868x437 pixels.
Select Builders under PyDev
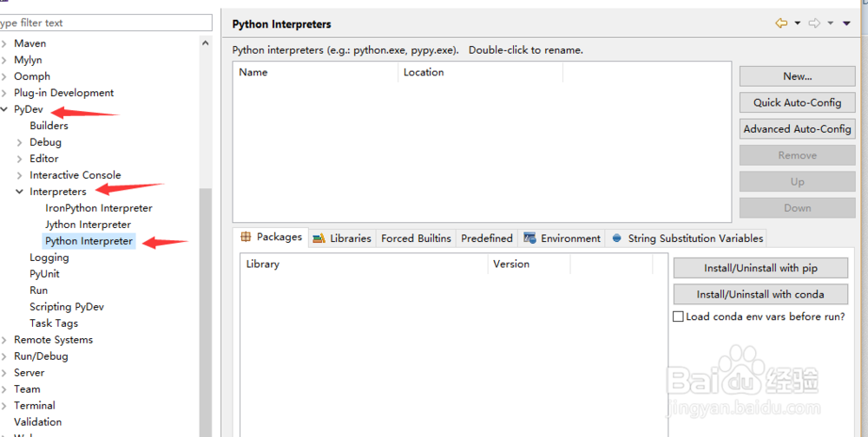click(49, 126)
